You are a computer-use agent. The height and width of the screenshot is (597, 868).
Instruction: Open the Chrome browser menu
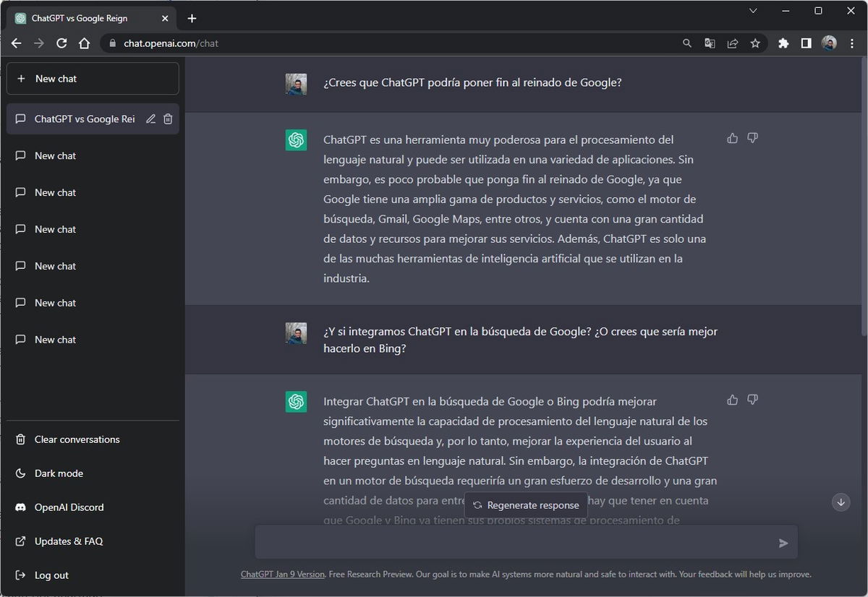point(852,43)
